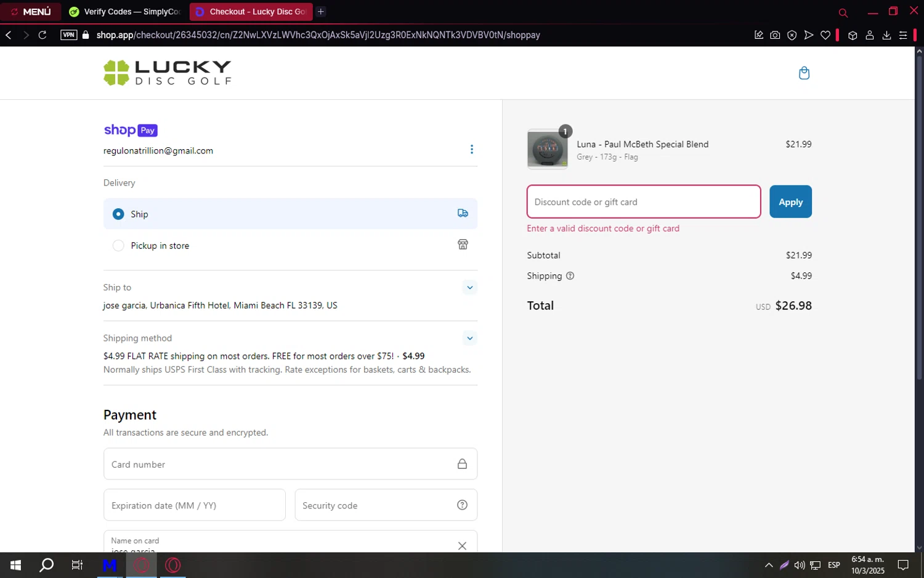Viewport: 924px width, 578px height.
Task: Click the Card number input field
Action: (x=290, y=464)
